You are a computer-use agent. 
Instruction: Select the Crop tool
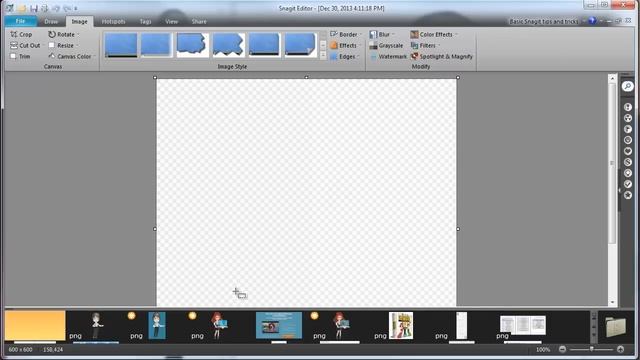(21, 35)
